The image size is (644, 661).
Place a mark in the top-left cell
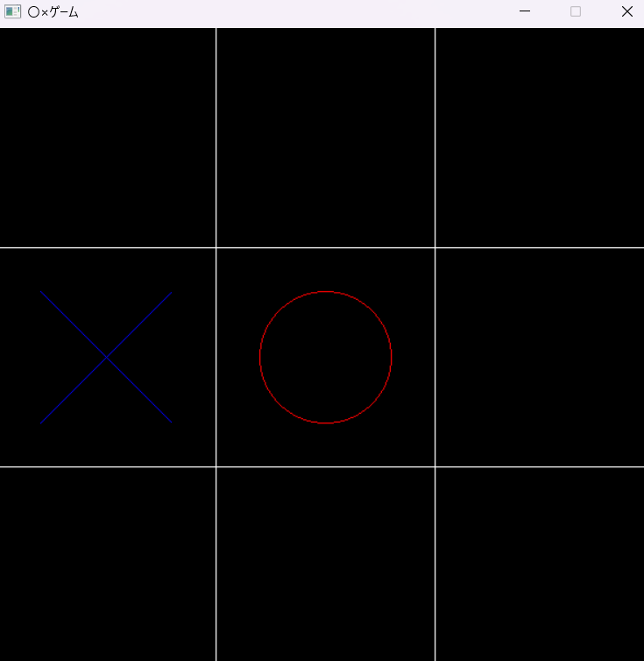pos(107,138)
